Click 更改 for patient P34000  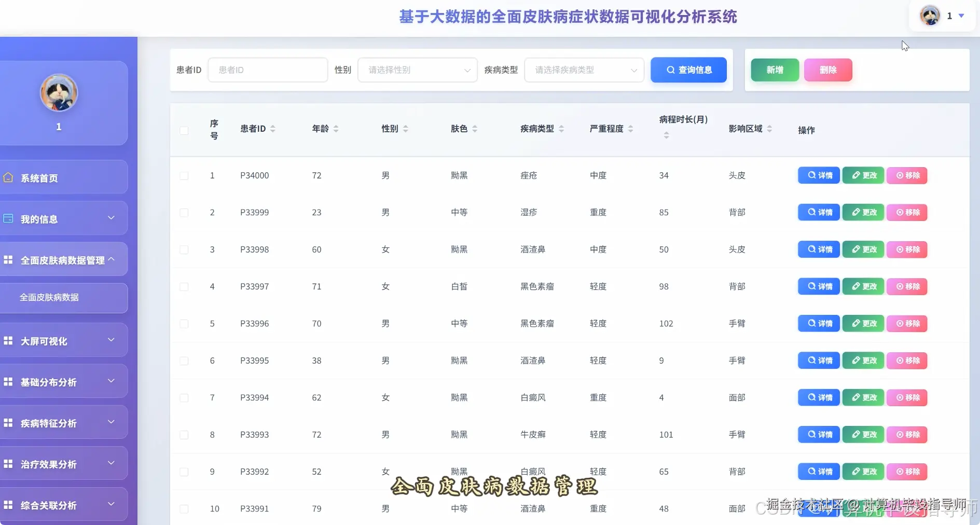[x=863, y=175]
